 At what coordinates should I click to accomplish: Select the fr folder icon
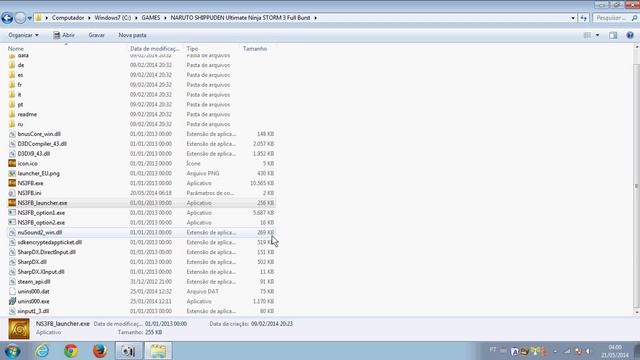(12, 84)
